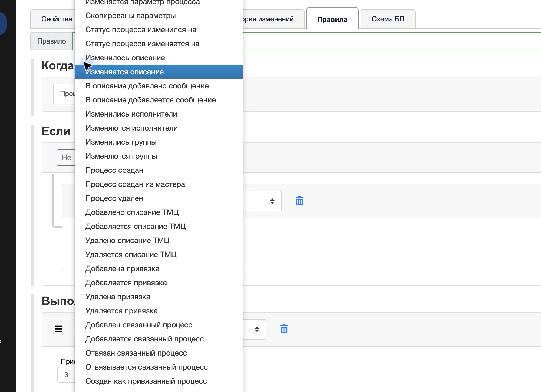541x392 pixels.
Task: Select 'В описание добавлено сообщение'
Action: click(x=159, y=86)
